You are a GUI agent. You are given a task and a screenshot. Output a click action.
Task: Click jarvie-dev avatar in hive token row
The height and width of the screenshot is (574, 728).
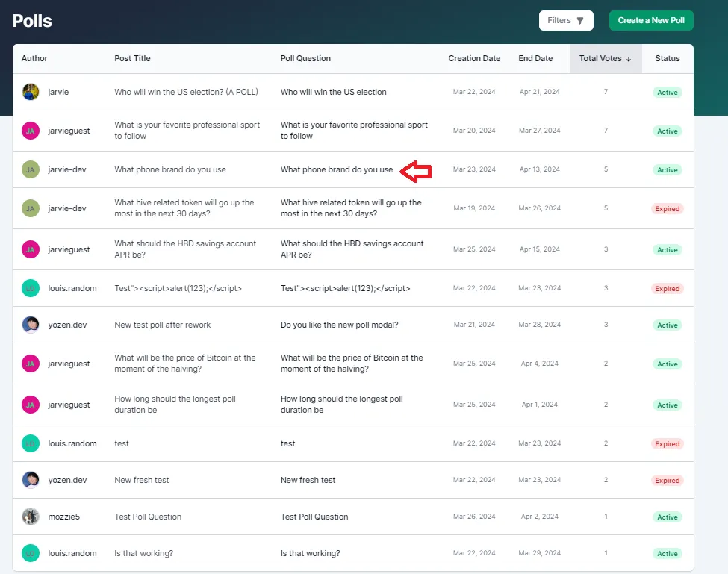[x=31, y=208]
